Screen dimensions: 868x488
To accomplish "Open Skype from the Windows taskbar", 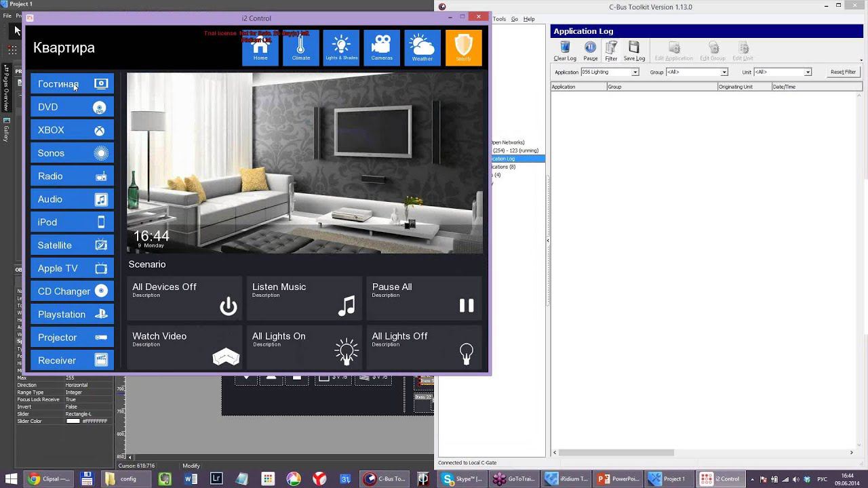I will [462, 479].
